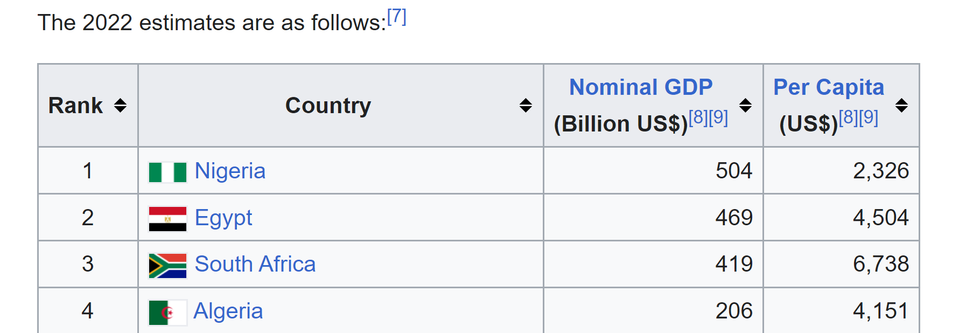Click the Algeria flag icon

[x=167, y=313]
